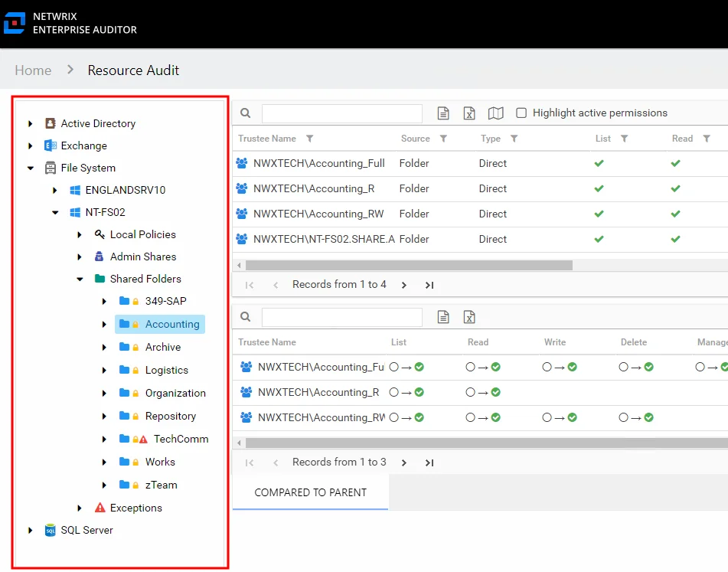Collapse the Shared Folders node
The width and height of the screenshot is (728, 572).
tap(80, 279)
